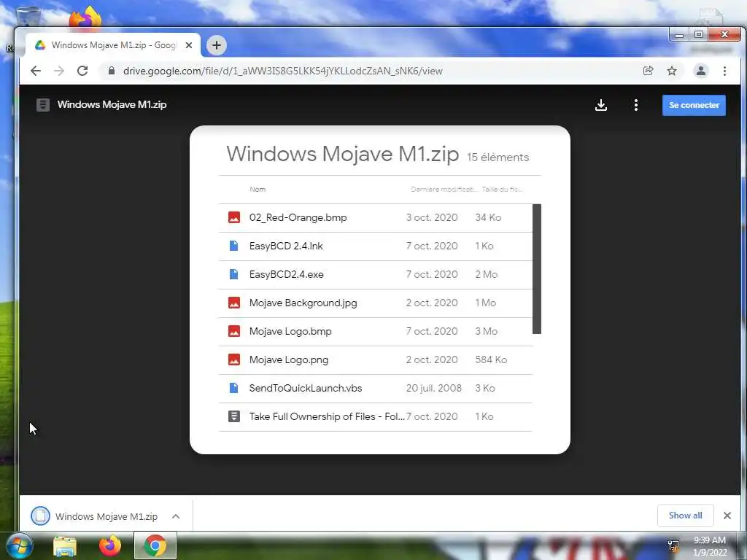Click the SendToQuickLaunch.vbs file icon
Viewport: 747px width, 560px height.
[x=234, y=388]
